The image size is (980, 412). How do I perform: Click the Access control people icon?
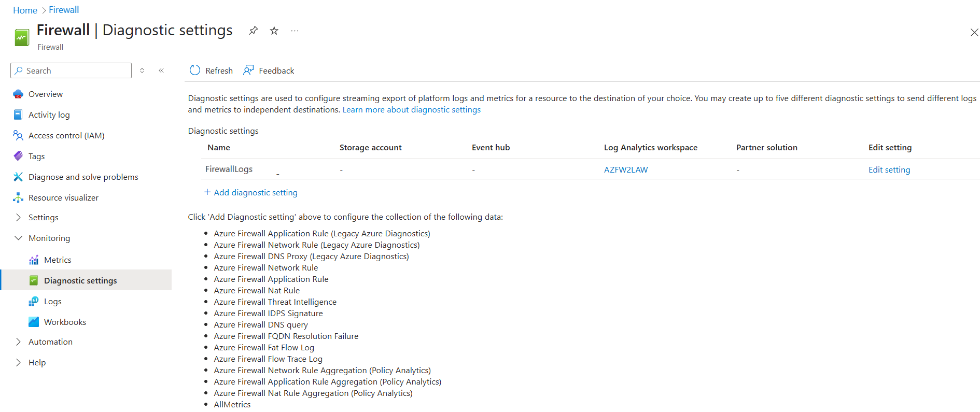coord(18,135)
